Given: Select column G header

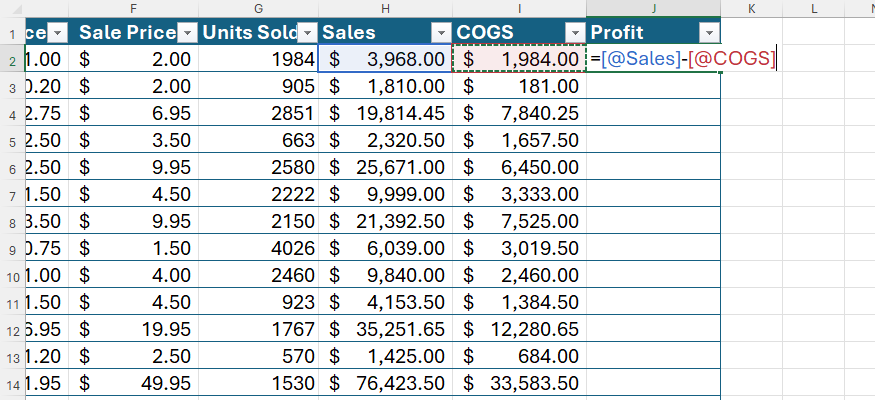Looking at the screenshot, I should [x=258, y=8].
